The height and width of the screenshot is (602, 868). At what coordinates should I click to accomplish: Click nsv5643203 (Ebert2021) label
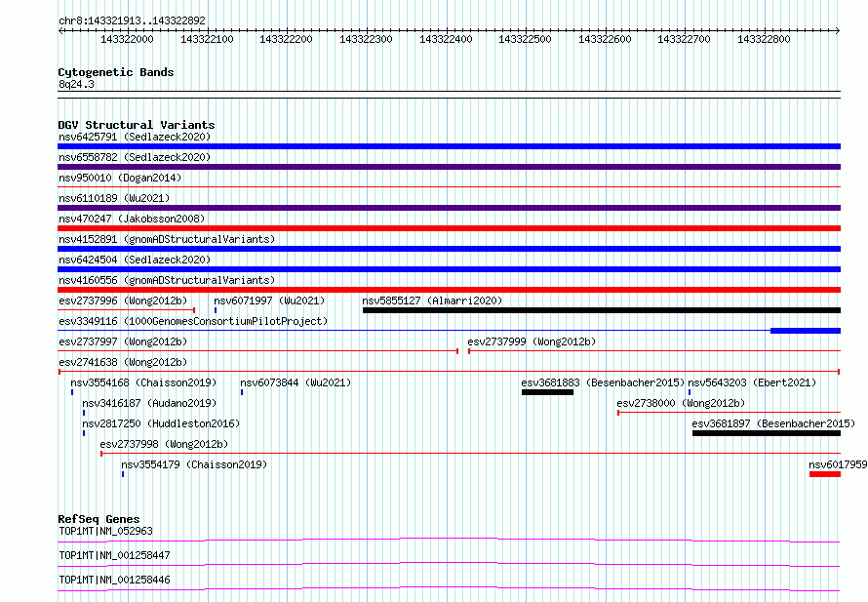(752, 382)
